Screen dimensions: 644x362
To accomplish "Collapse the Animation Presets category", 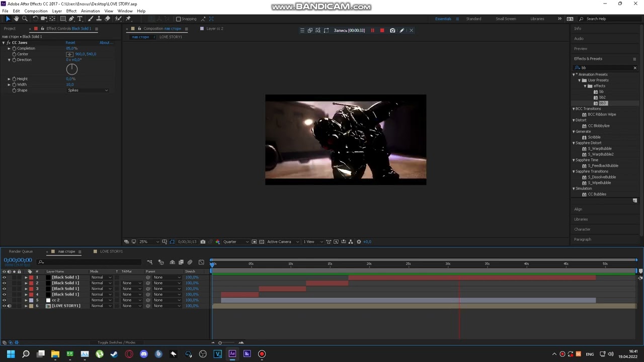I will pyautogui.click(x=574, y=74).
